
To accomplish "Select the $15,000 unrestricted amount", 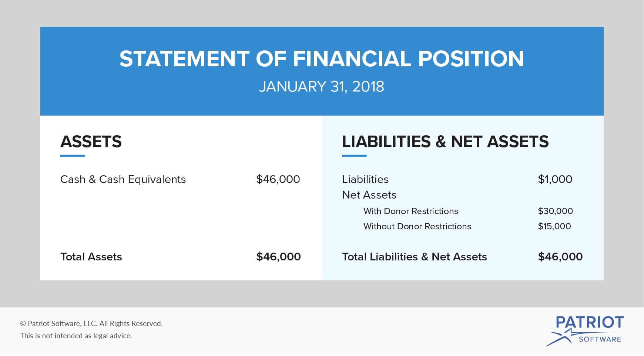I will (554, 226).
